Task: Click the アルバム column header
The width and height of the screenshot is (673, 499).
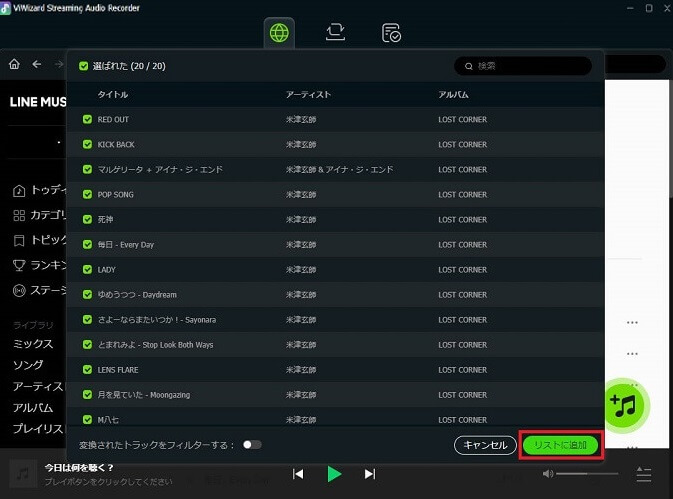Action: coord(453,94)
